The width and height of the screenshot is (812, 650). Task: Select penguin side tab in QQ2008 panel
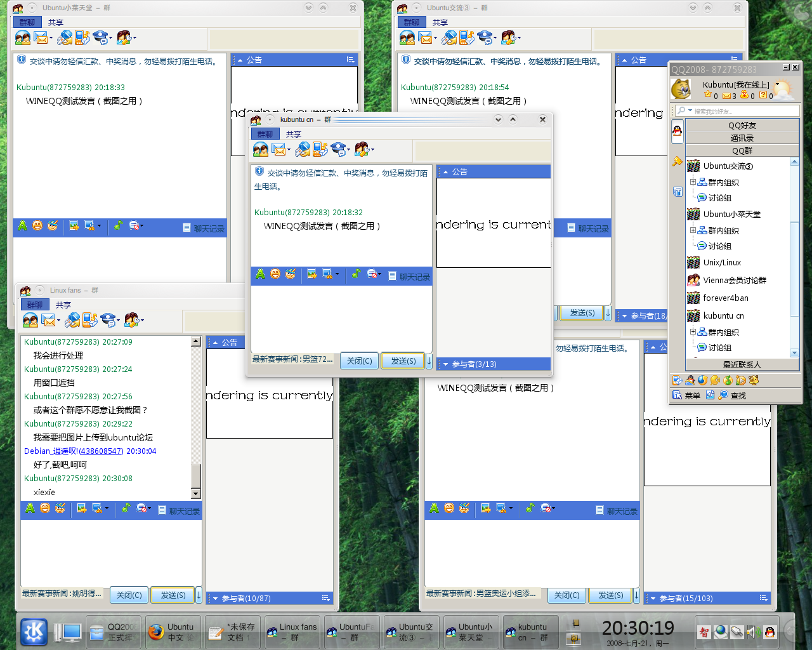677,131
